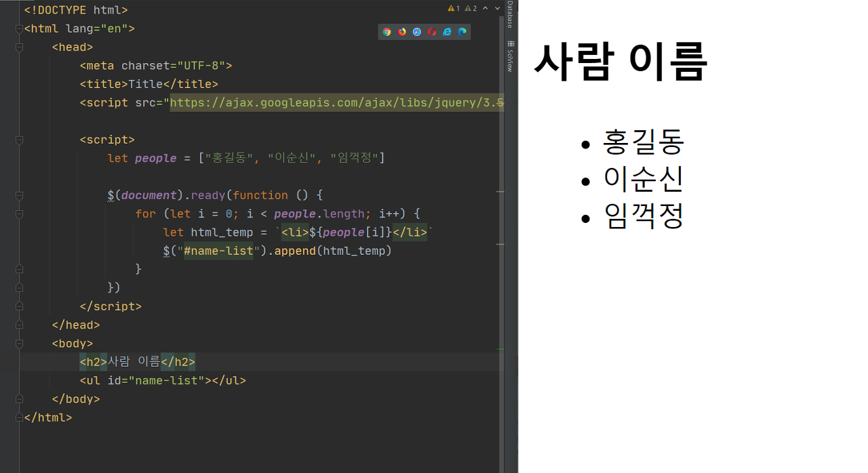Screen dimensions: 868x473
Task: Click fold end marker at </body>
Action: coord(19,399)
